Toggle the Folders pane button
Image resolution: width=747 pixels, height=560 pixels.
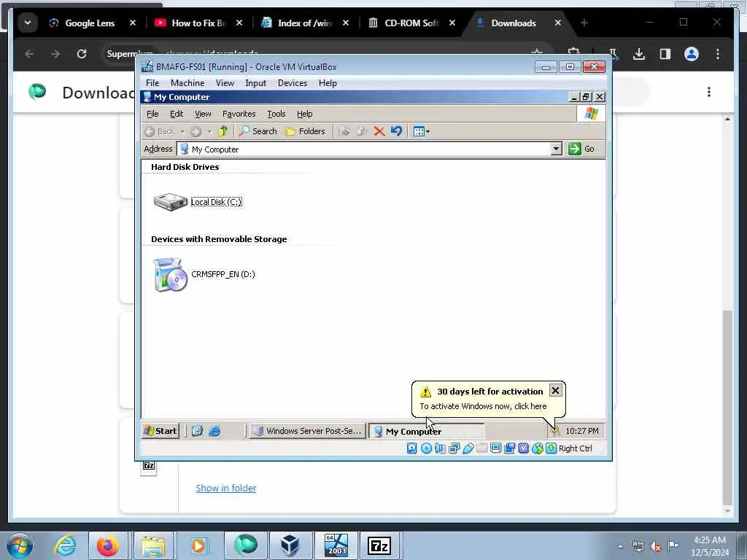tap(305, 131)
